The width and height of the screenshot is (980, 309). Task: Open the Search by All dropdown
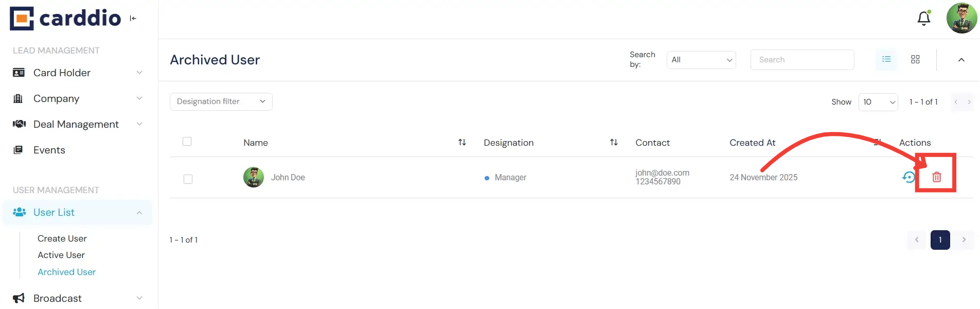click(x=701, y=60)
